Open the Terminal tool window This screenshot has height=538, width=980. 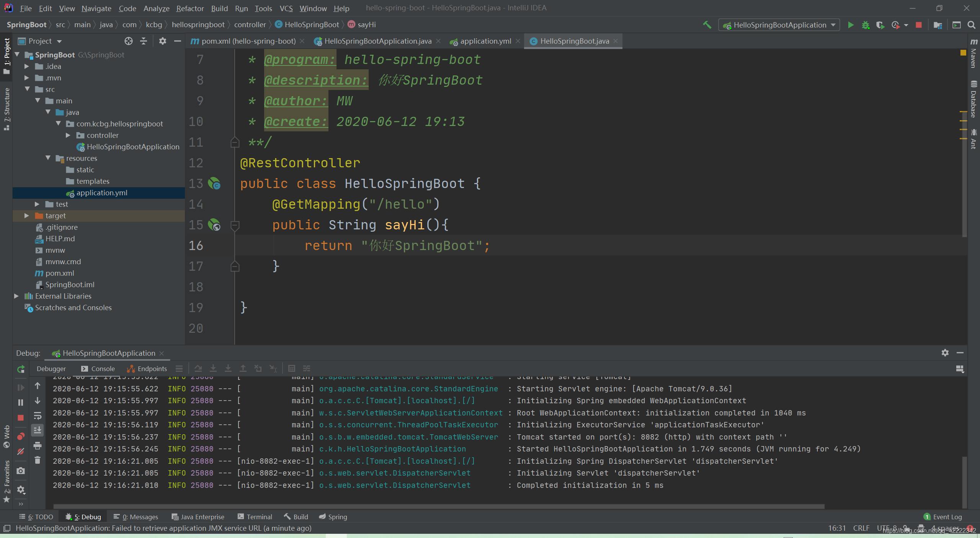click(x=255, y=517)
